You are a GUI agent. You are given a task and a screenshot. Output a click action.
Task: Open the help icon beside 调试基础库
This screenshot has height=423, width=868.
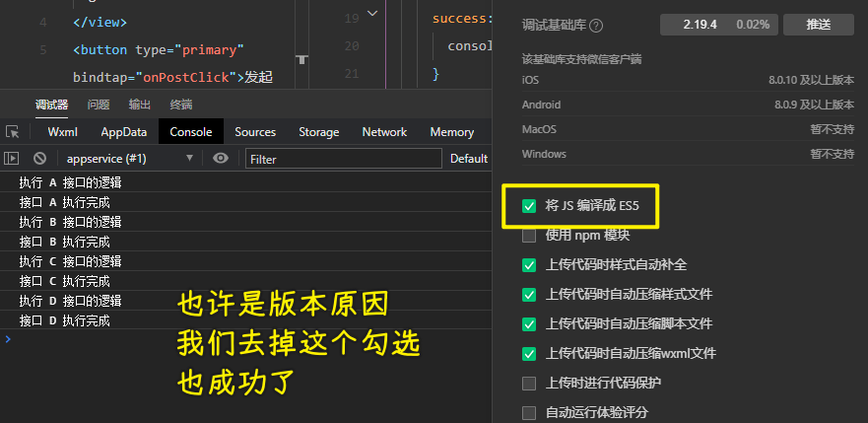tap(596, 26)
